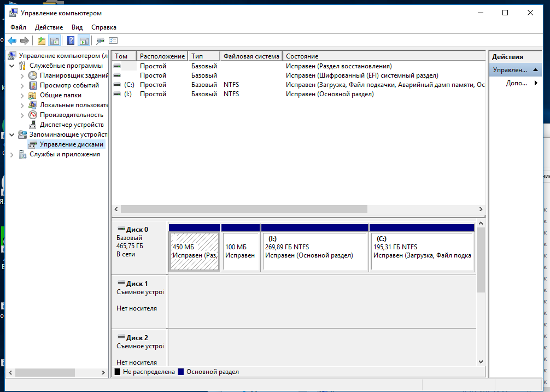The height and width of the screenshot is (392, 550).
Task: Click the console tree scroll-right arrow
Action: (103, 372)
